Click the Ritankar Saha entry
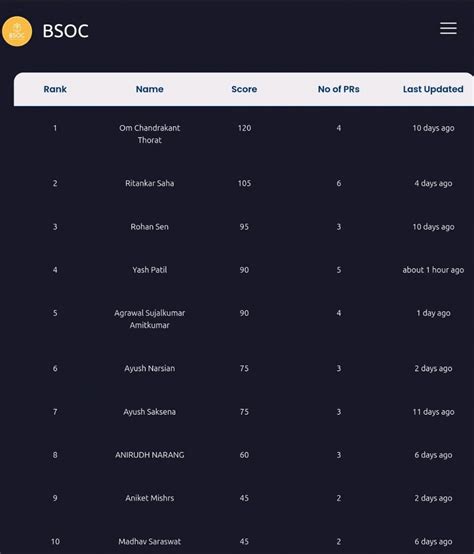Image resolution: width=474 pixels, height=554 pixels. tap(149, 183)
